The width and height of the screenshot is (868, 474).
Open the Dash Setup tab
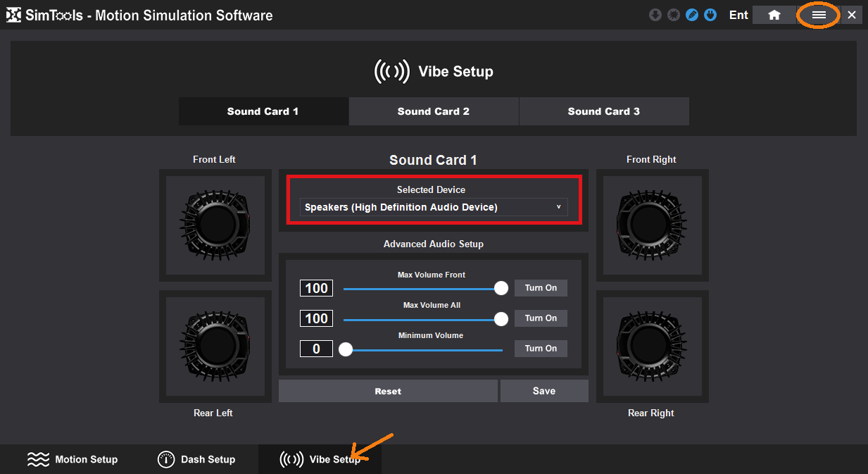[x=196, y=459]
